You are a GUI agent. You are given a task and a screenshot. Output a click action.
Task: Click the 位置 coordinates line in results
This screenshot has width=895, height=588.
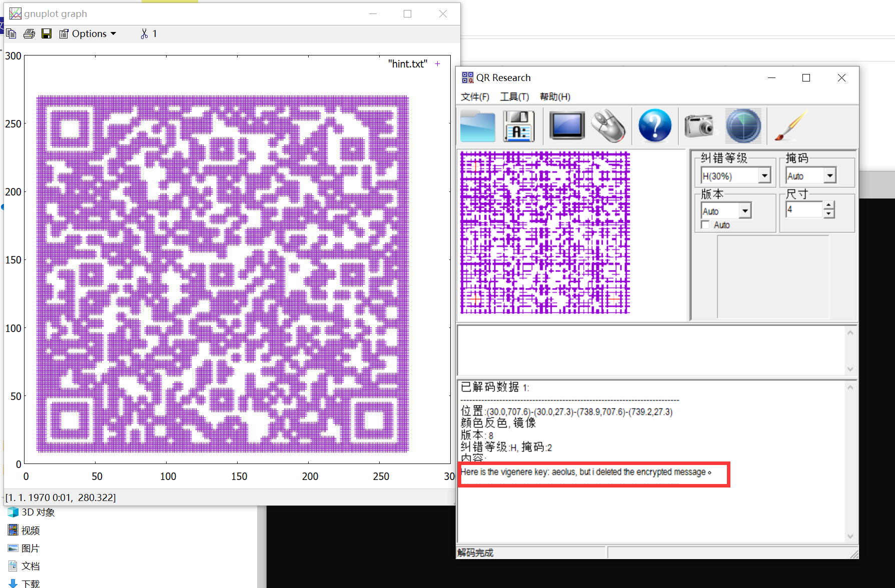566,411
